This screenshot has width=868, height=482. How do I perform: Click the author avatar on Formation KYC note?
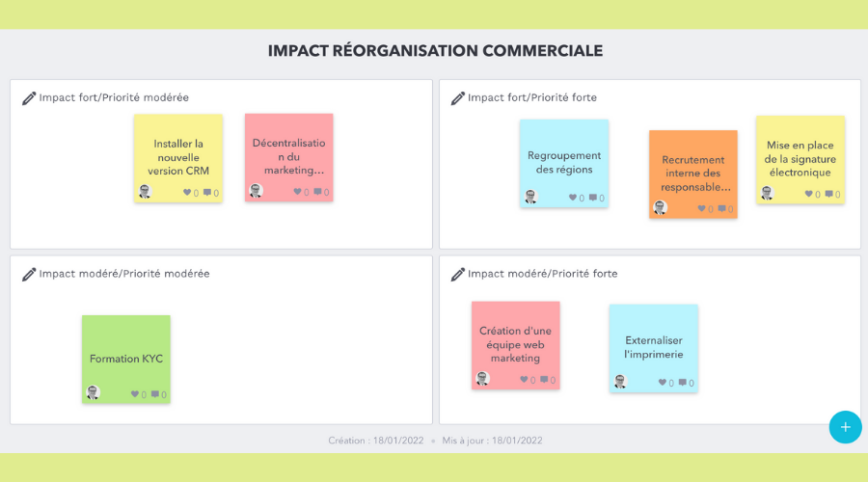[x=93, y=392]
